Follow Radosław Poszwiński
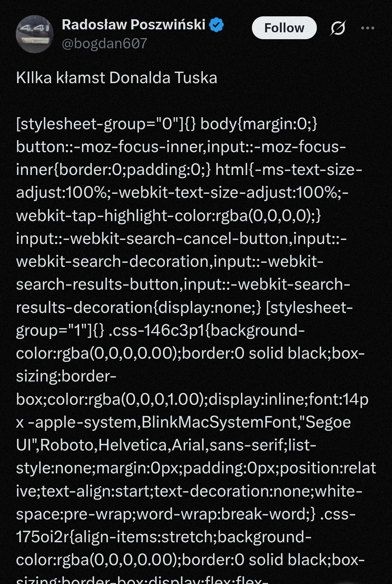Viewport: 392px width, 584px height. click(x=284, y=28)
